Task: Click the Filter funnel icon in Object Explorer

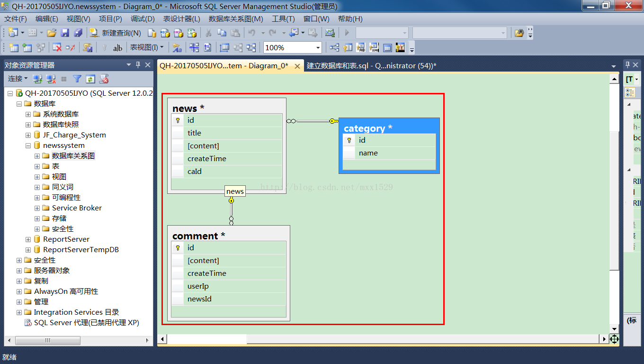Action: pyautogui.click(x=77, y=79)
